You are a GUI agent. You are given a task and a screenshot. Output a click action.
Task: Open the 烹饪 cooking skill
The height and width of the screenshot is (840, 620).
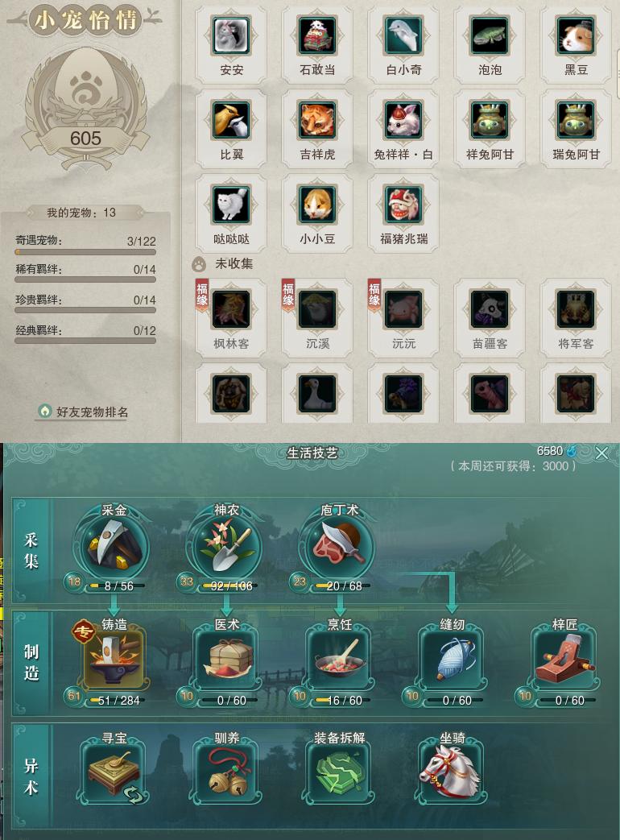[x=340, y=659]
